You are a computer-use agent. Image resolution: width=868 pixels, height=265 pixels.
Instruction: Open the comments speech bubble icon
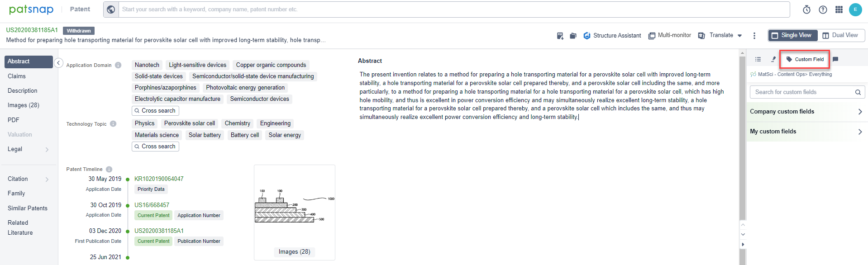[835, 59]
